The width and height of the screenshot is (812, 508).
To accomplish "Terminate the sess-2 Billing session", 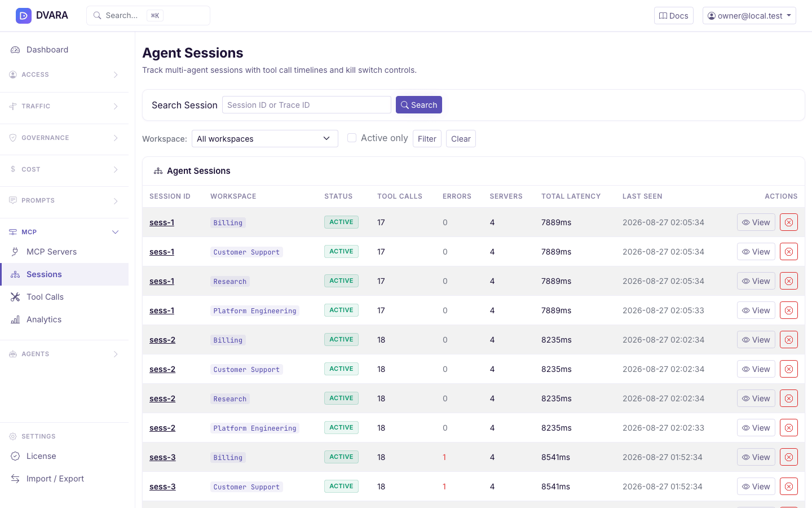I will tap(789, 340).
